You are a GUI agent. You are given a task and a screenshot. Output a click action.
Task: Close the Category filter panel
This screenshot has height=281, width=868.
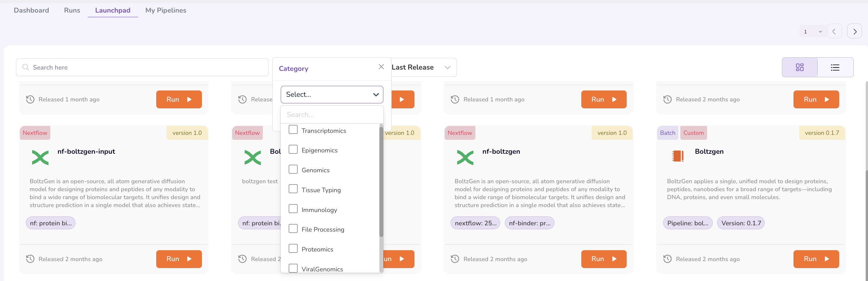click(381, 67)
